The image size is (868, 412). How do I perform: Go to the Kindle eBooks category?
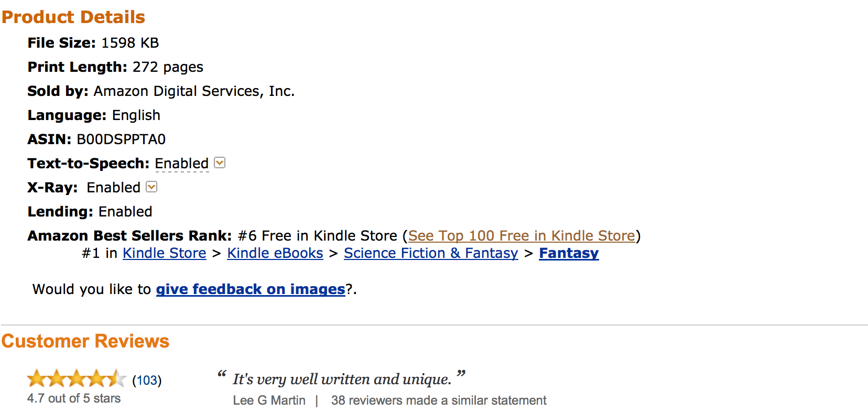point(275,253)
